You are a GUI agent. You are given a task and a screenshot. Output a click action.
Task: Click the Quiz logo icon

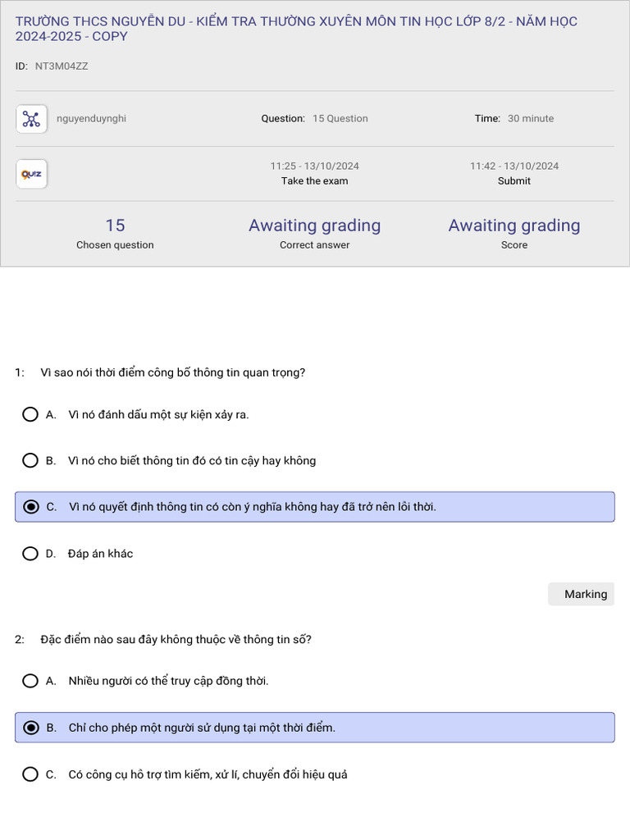[x=31, y=174]
